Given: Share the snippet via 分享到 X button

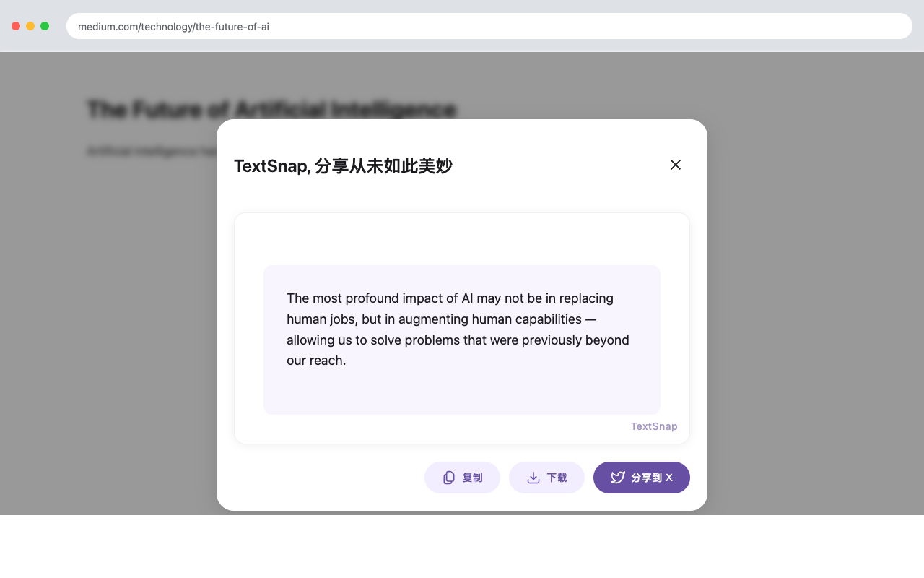Looking at the screenshot, I should pos(642,478).
